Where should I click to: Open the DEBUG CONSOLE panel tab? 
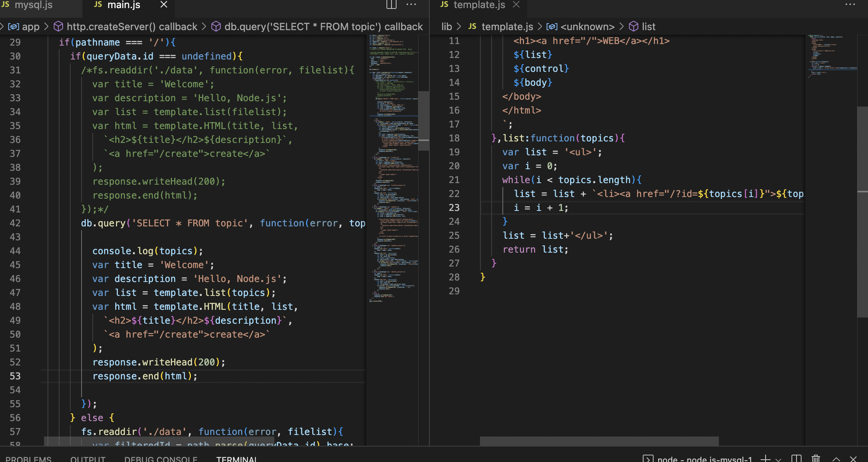click(161, 459)
